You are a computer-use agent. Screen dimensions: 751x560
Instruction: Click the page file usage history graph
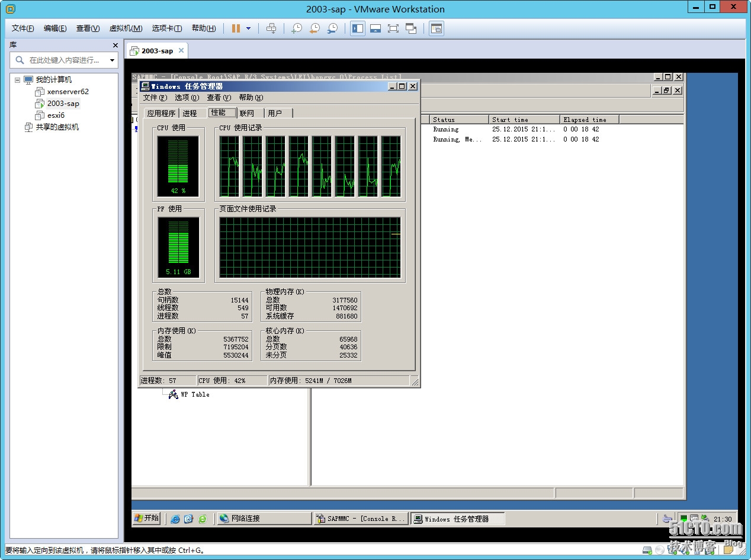click(x=310, y=247)
